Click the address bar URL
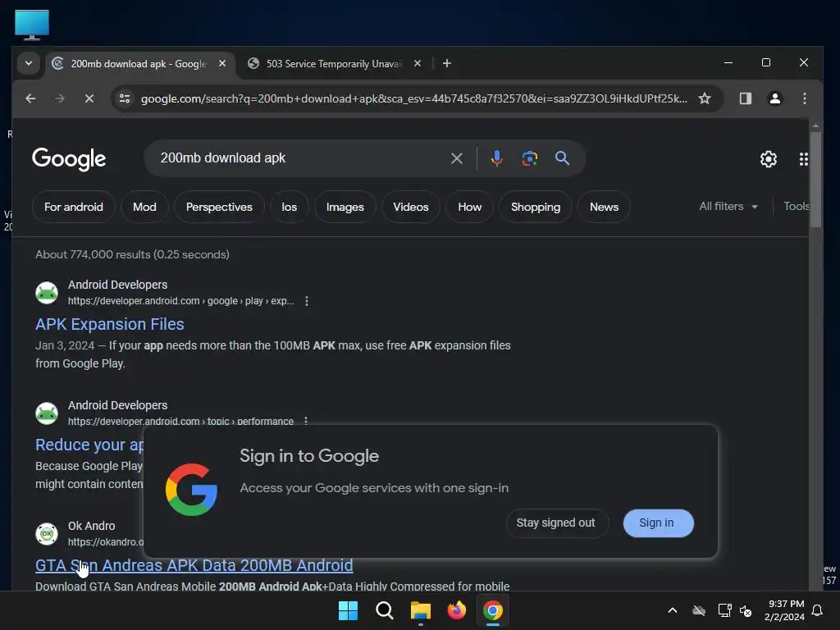Image resolution: width=840 pixels, height=630 pixels. [413, 98]
